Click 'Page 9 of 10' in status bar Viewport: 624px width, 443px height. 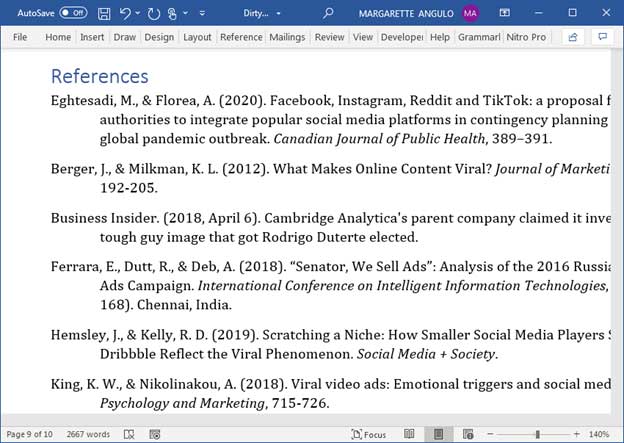(29, 434)
